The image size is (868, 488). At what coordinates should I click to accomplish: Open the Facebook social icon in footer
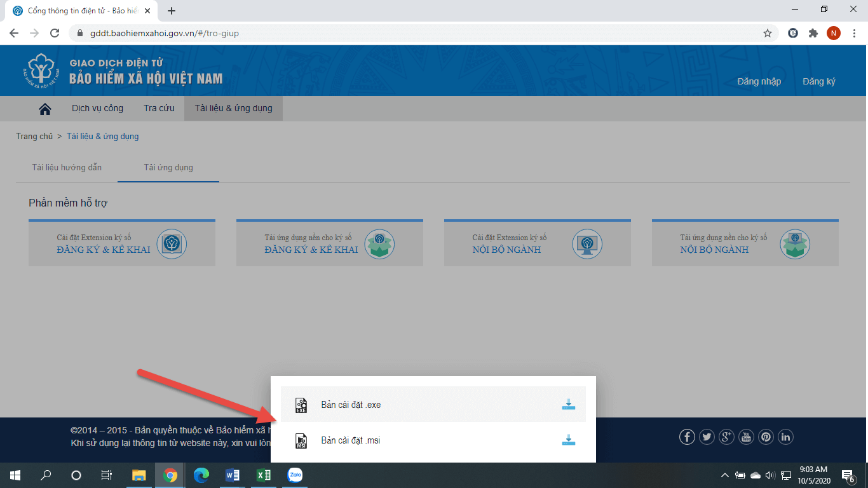(x=687, y=437)
